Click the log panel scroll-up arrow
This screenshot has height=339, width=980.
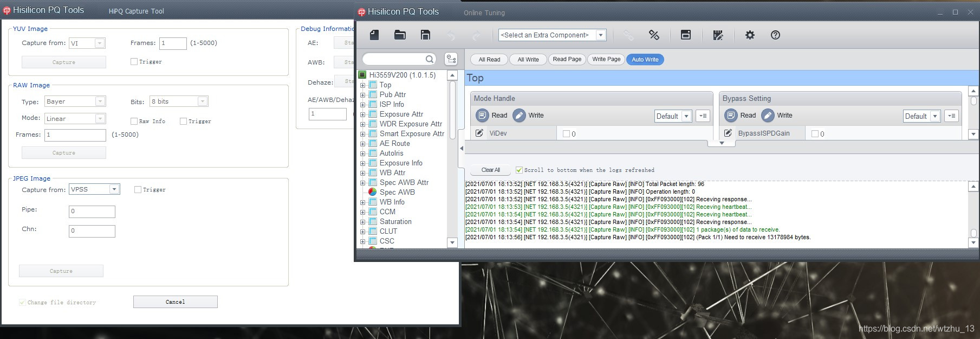(x=973, y=187)
